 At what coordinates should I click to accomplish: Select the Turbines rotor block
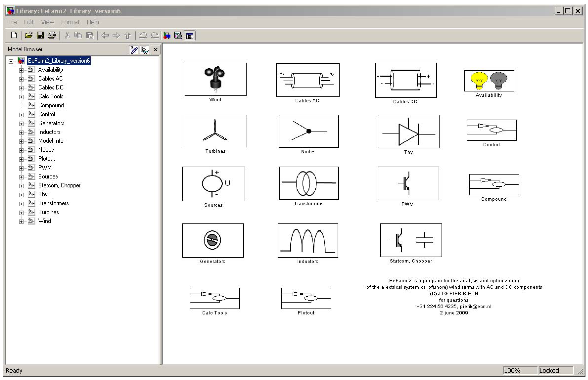216,131
